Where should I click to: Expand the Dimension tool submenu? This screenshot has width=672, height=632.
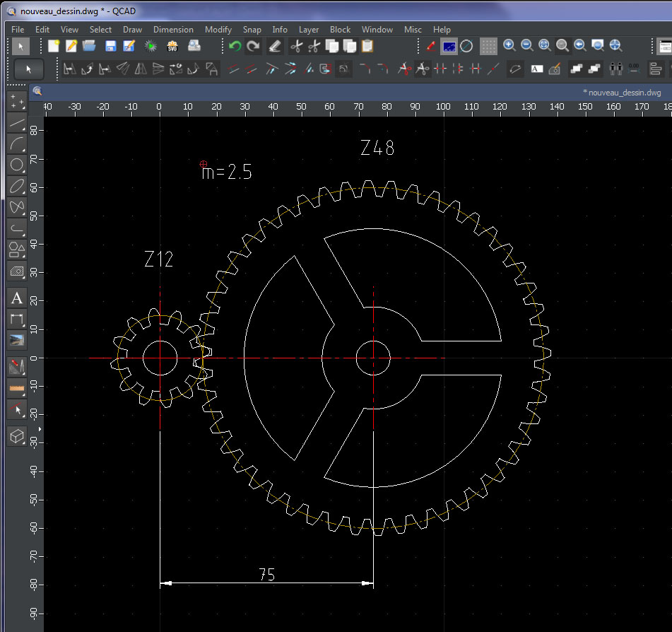17,320
